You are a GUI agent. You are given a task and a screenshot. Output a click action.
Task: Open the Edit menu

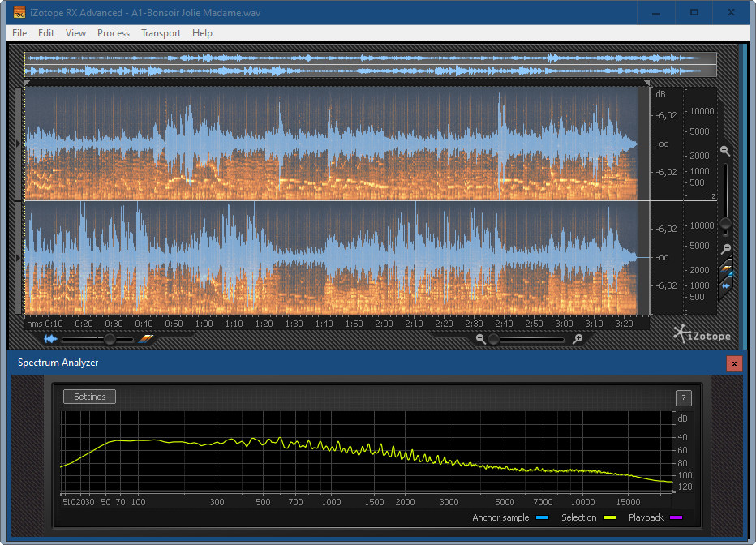pyautogui.click(x=45, y=33)
